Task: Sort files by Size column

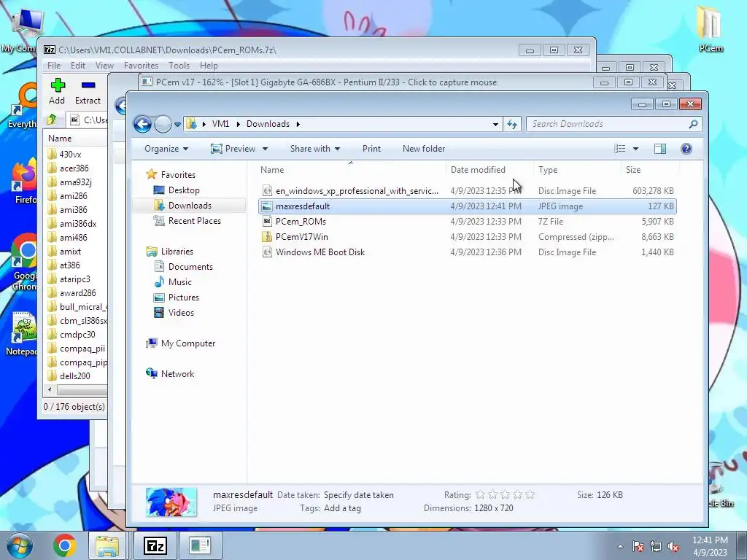Action: tap(633, 170)
